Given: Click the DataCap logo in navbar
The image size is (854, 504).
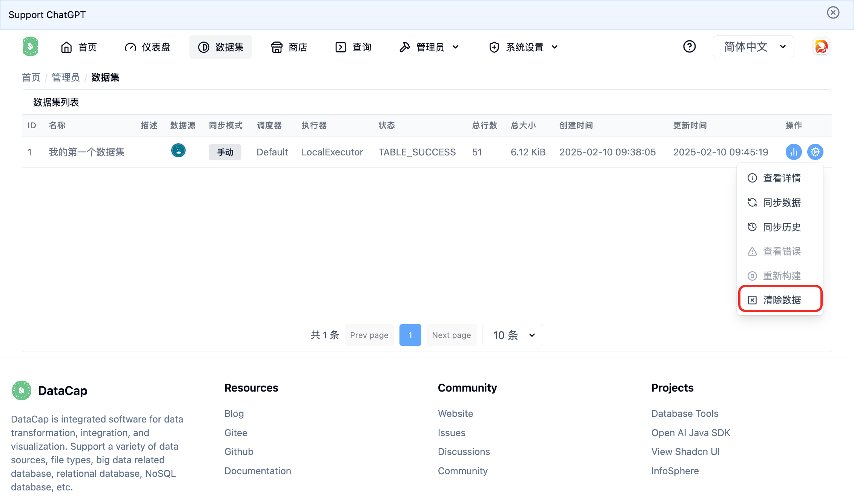Looking at the screenshot, I should click(x=30, y=47).
